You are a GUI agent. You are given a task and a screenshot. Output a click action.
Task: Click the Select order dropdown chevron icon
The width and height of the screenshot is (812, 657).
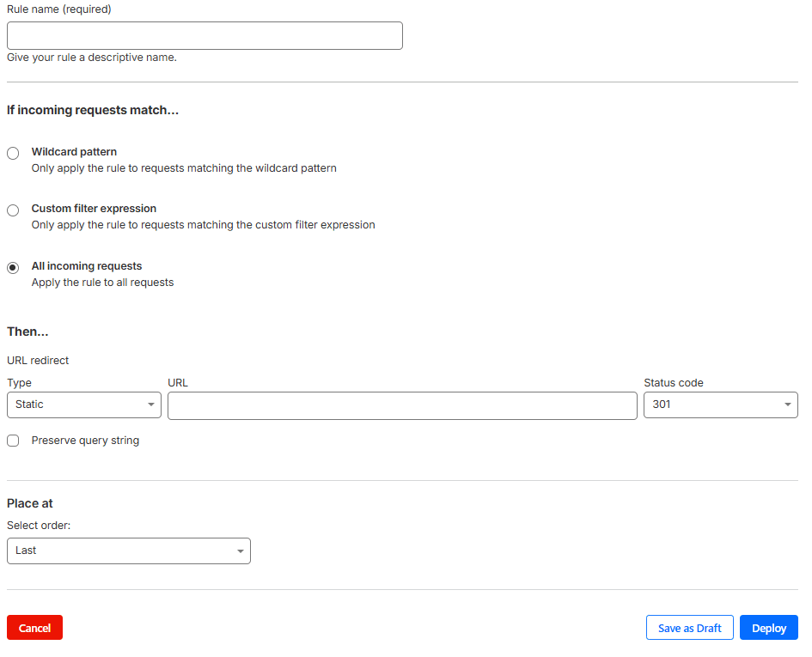241,551
